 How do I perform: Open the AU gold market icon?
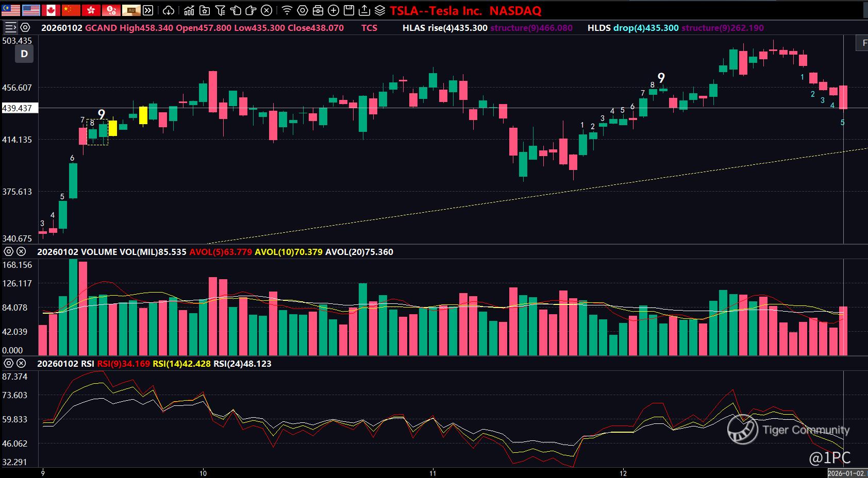click(131, 10)
